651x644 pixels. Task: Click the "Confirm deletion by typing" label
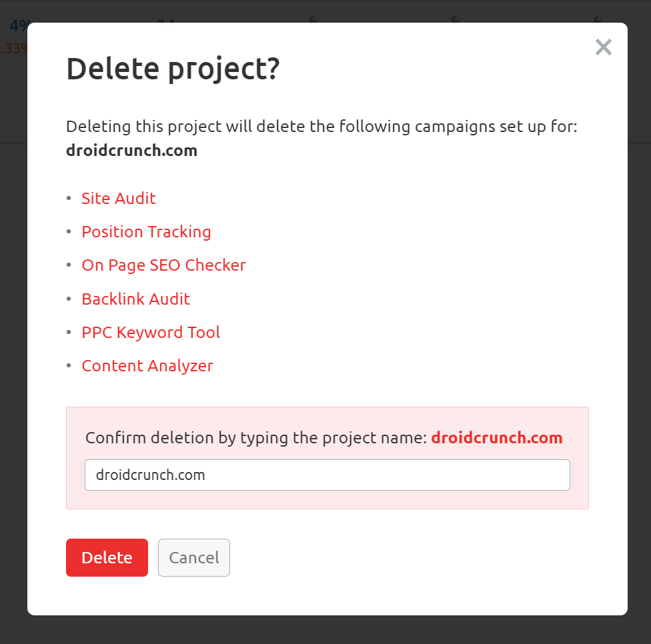pyautogui.click(x=255, y=438)
